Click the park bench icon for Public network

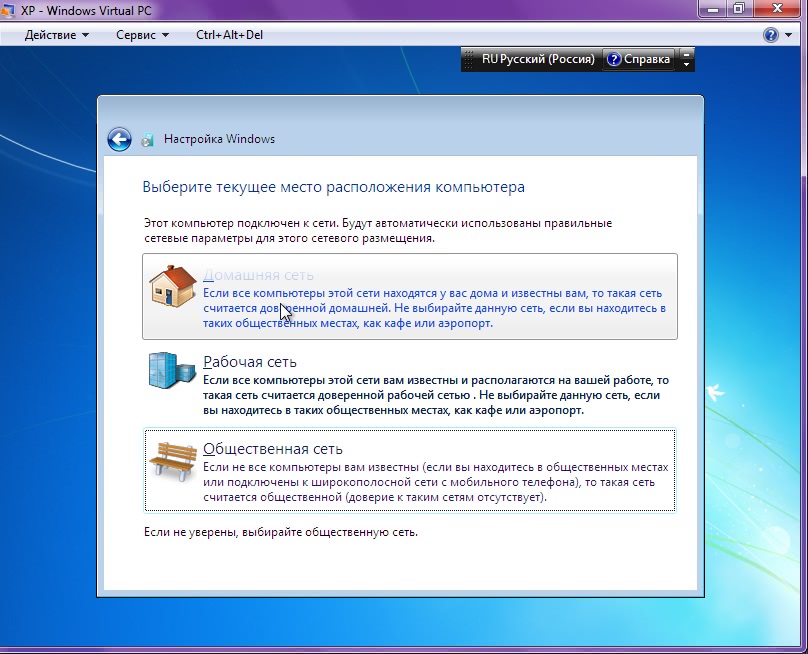[x=173, y=461]
